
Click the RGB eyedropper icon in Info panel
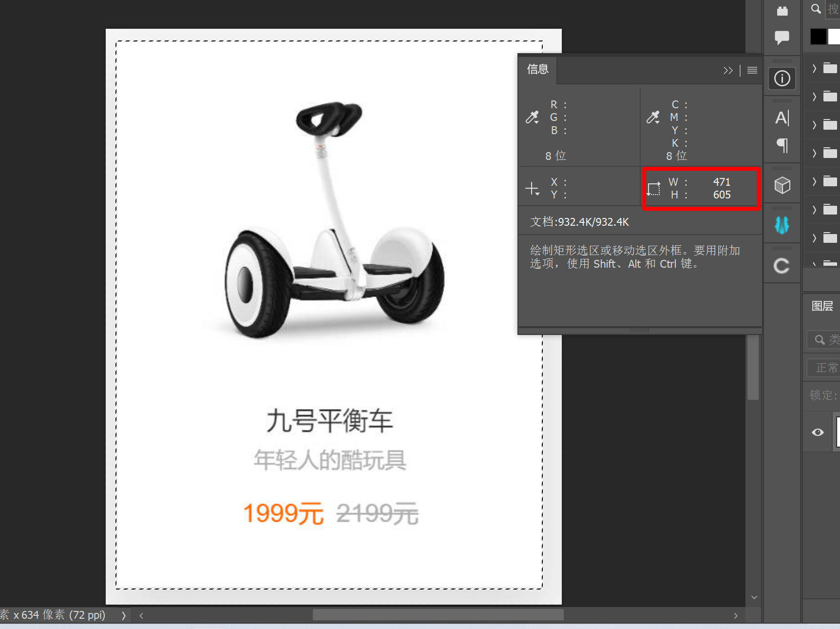(x=532, y=117)
